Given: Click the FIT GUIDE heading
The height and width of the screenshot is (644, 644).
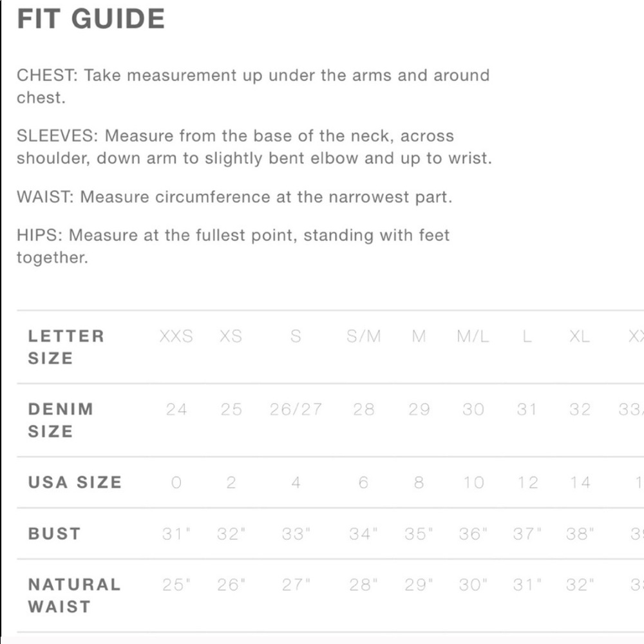Looking at the screenshot, I should [91, 19].
